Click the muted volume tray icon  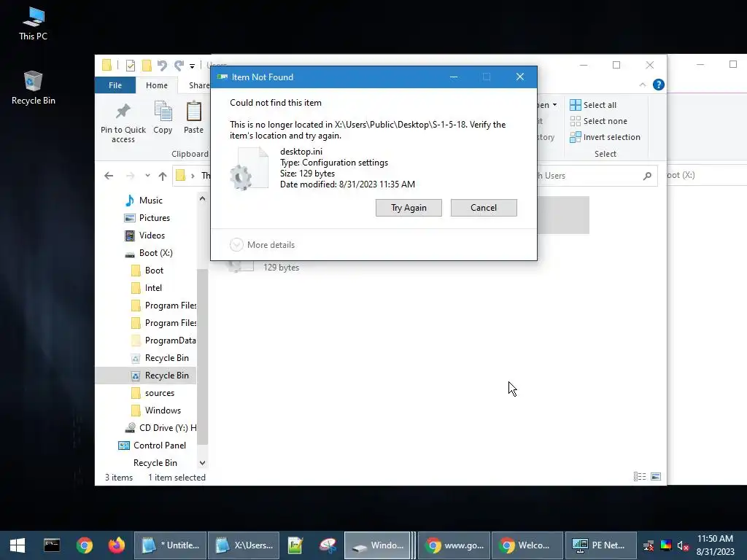[x=683, y=545]
